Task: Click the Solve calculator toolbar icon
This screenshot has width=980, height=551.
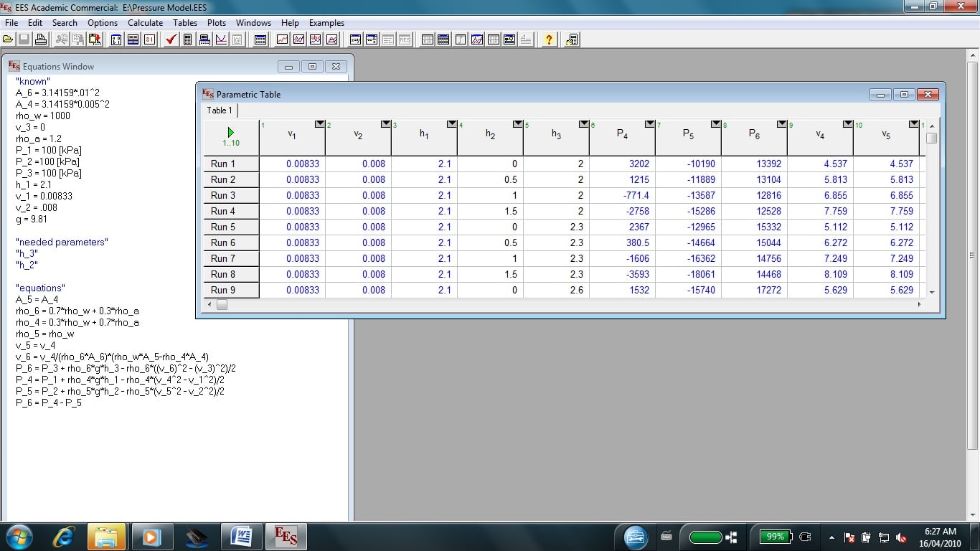Action: (187, 39)
